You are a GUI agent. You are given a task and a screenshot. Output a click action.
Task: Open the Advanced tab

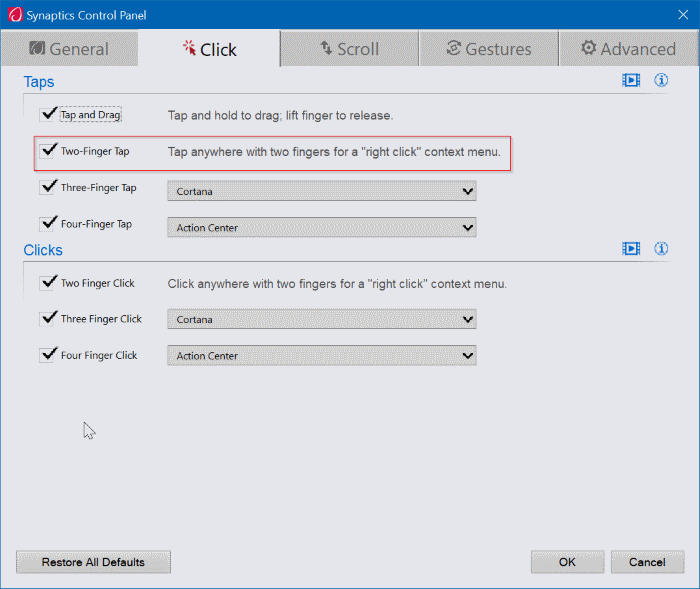click(x=629, y=49)
